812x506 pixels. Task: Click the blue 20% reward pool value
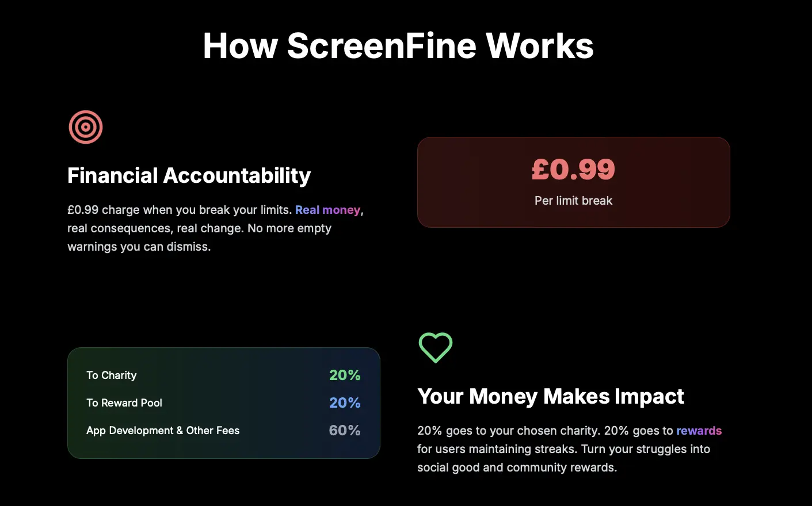[x=345, y=403]
